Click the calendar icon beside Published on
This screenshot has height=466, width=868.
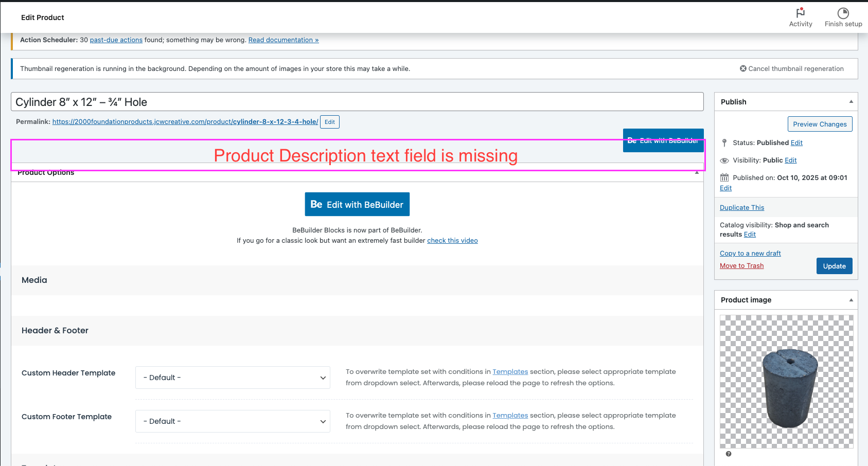click(724, 178)
